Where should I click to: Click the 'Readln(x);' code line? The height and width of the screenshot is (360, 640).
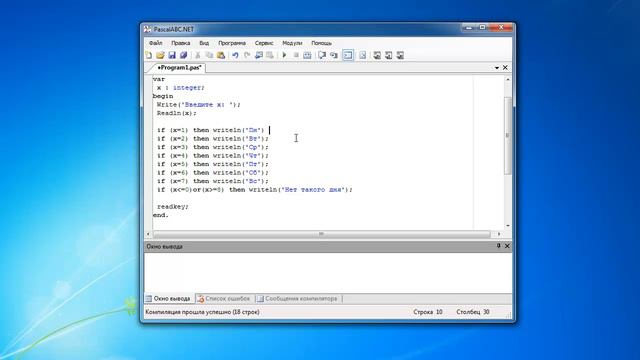pyautogui.click(x=176, y=113)
